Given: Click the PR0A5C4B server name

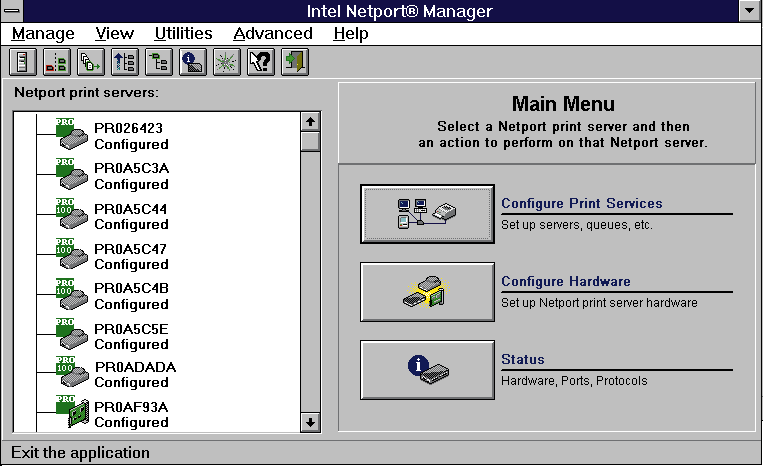Looking at the screenshot, I should 131,288.
